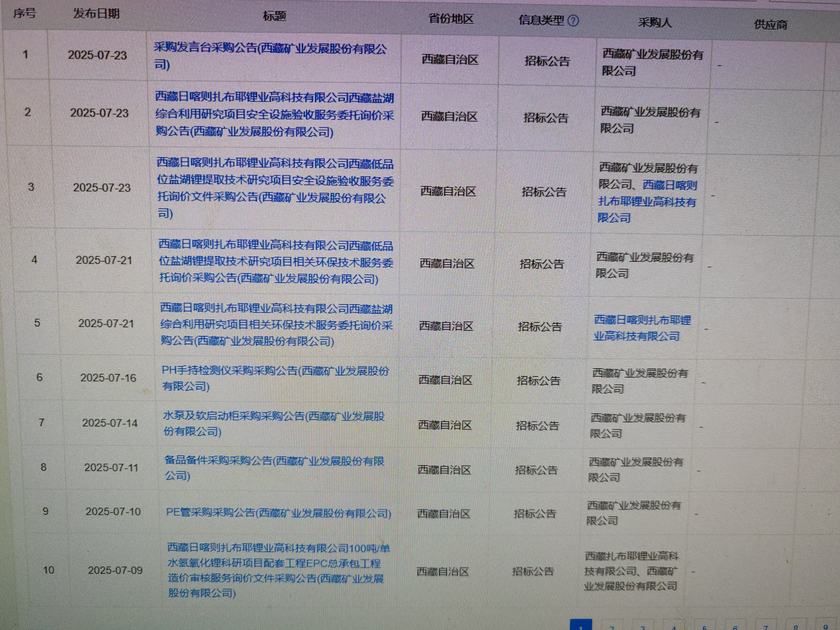Select current page 1 in pagination
This screenshot has width=840, height=630.
point(581,625)
